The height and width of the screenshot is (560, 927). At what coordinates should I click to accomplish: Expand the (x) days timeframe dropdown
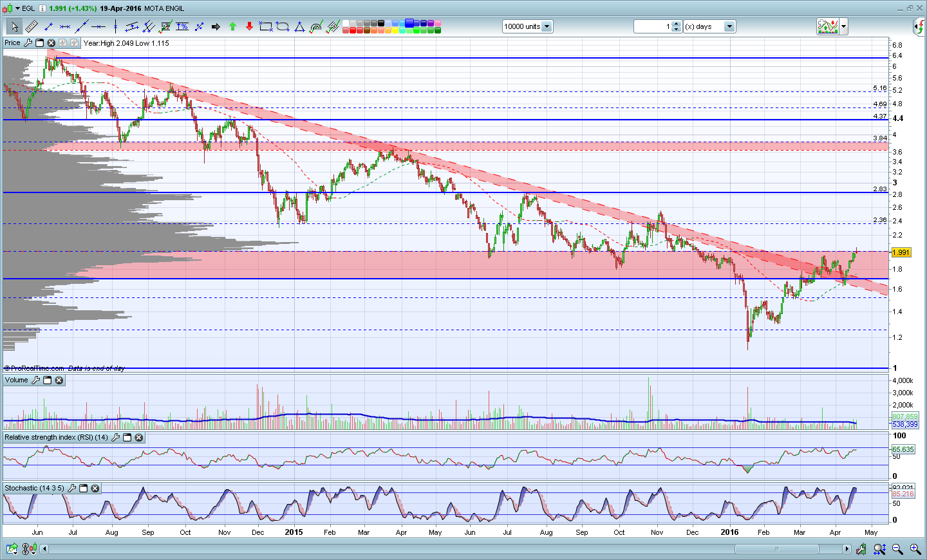click(729, 26)
